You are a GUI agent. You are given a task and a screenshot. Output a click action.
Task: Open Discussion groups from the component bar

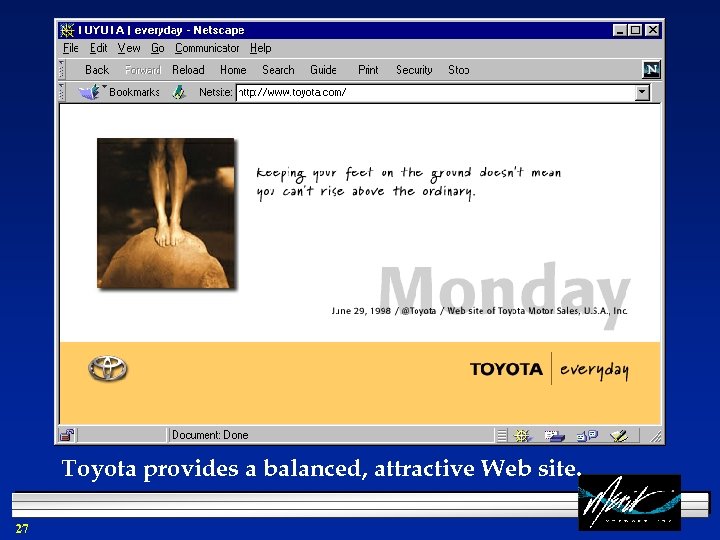(x=587, y=435)
